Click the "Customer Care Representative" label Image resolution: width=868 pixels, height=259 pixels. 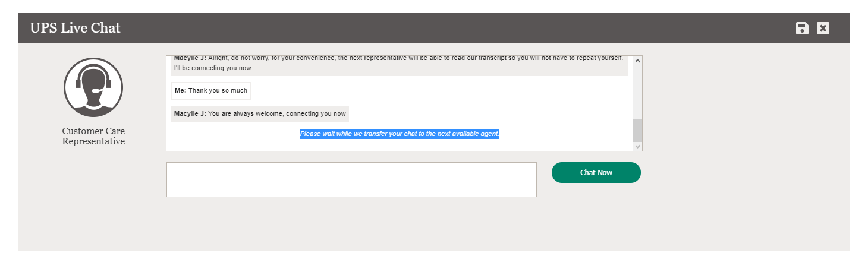click(x=93, y=136)
